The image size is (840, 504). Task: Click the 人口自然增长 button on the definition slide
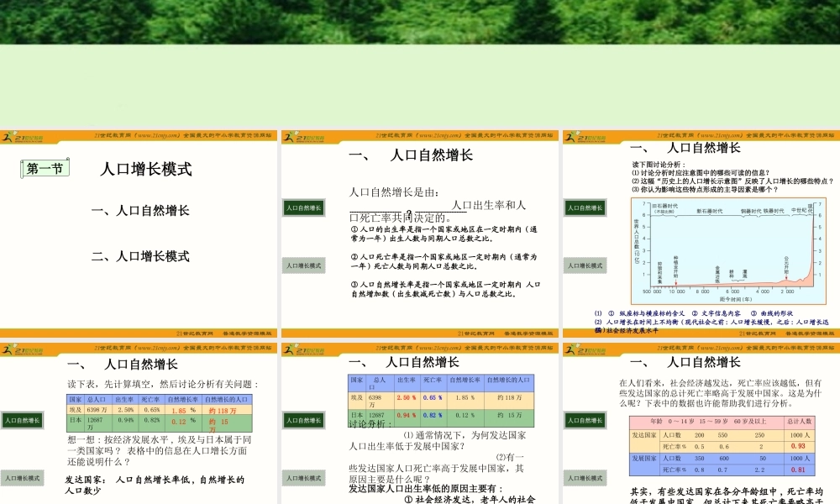tap(304, 207)
